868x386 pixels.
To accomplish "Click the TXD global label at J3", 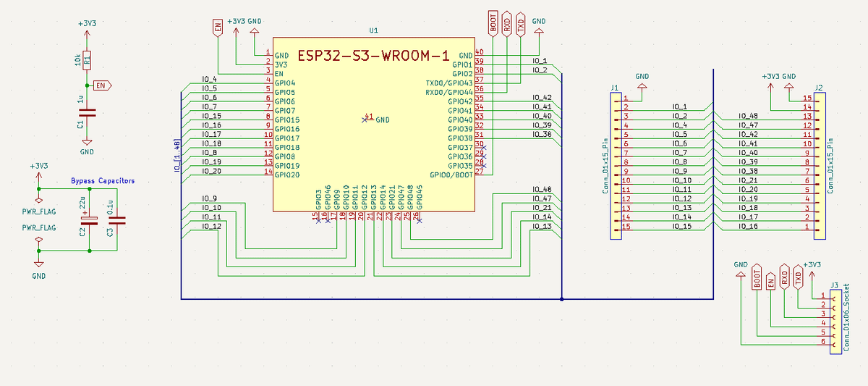I will 799,276.
